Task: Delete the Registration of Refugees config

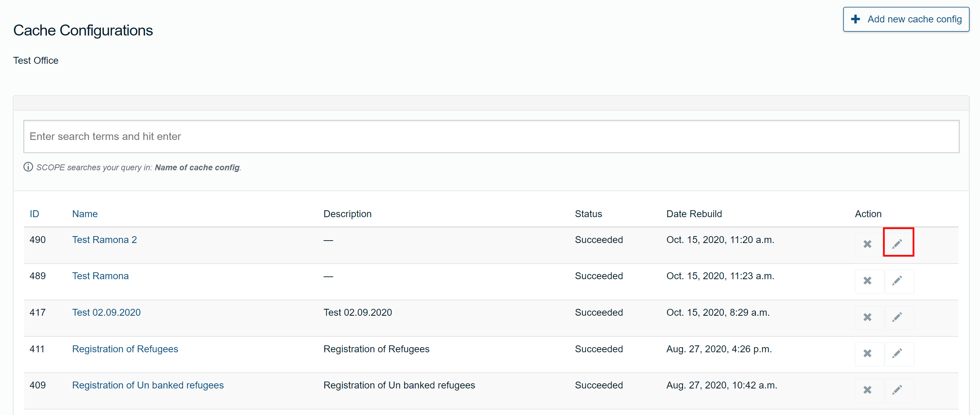Action: 867,353
